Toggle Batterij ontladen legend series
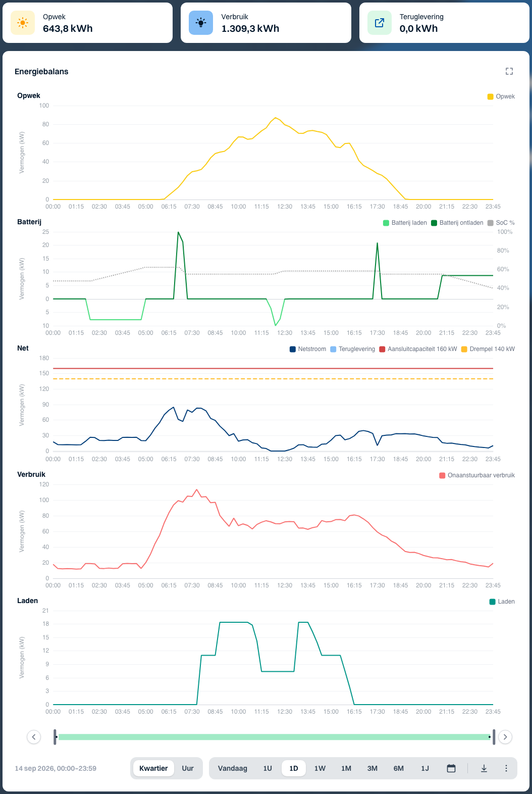 point(457,223)
